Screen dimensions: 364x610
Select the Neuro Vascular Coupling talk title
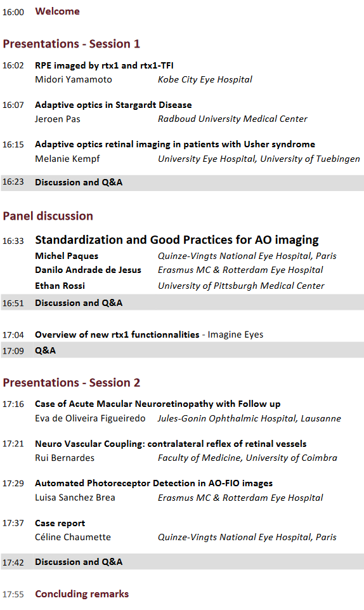pyautogui.click(x=171, y=444)
